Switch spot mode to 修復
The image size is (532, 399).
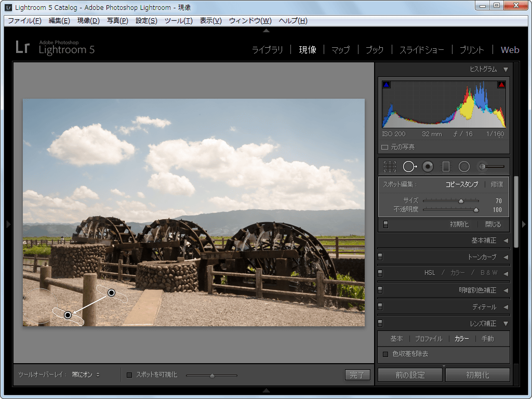point(497,184)
